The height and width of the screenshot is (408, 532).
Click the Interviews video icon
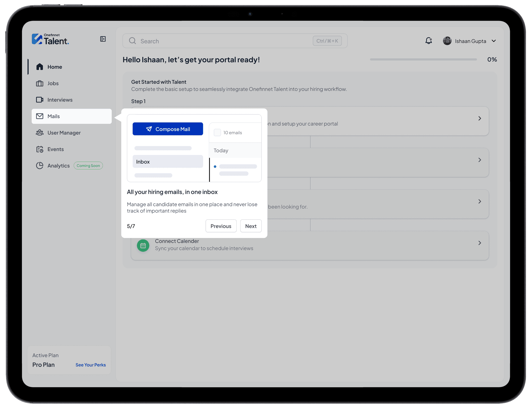point(39,100)
